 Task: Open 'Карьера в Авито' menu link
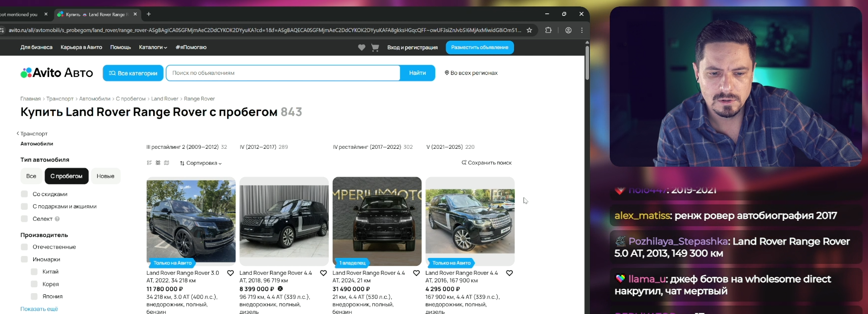click(x=81, y=48)
